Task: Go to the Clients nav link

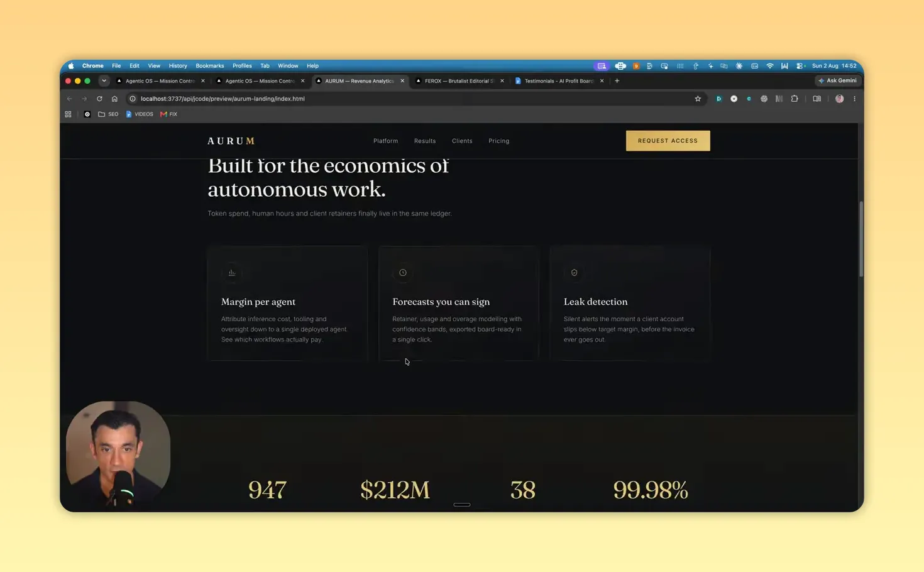Action: [x=462, y=141]
